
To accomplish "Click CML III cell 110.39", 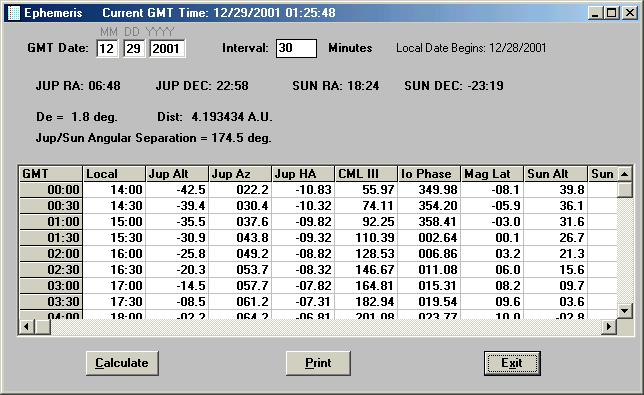I will 366,238.
